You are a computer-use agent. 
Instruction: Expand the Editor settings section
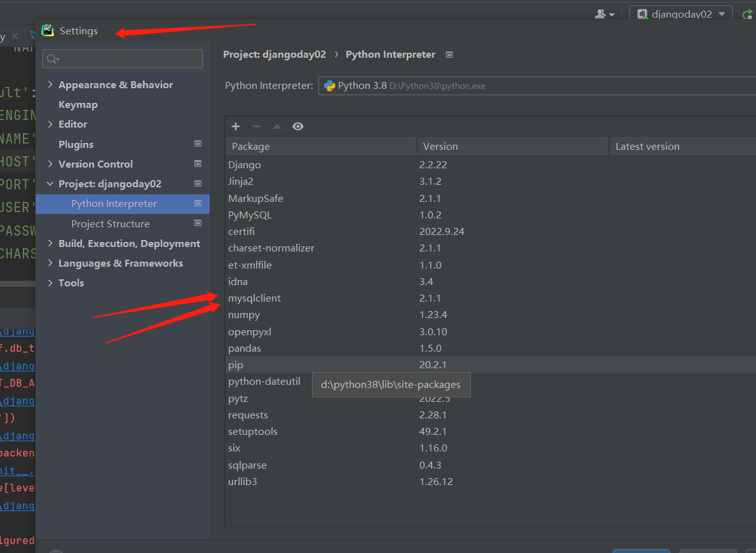pyautogui.click(x=50, y=124)
